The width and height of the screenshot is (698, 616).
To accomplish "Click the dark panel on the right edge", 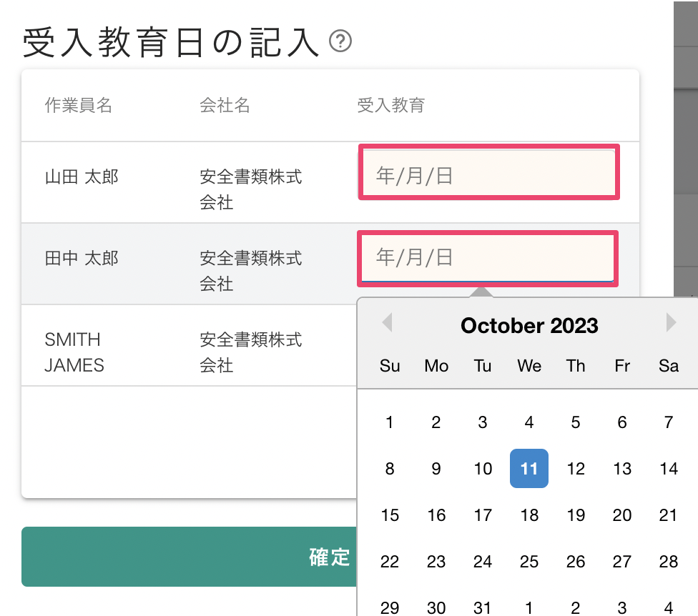I will click(684, 143).
